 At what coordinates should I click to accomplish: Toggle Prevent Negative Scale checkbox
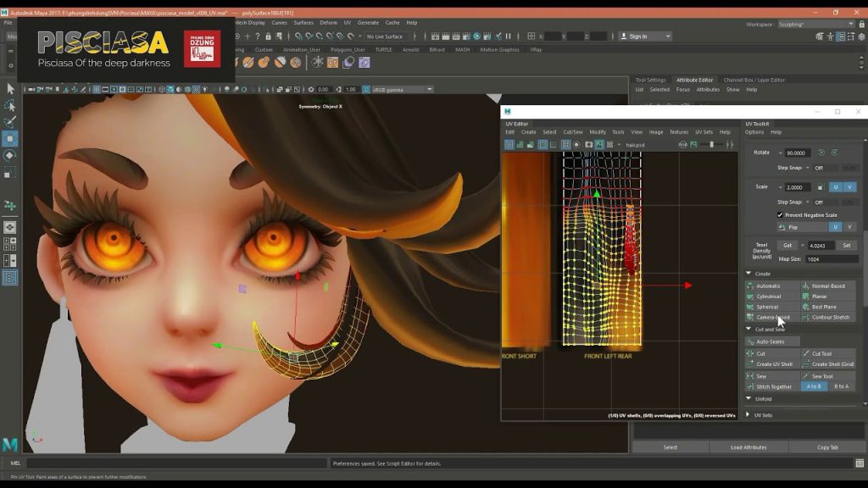tap(780, 215)
